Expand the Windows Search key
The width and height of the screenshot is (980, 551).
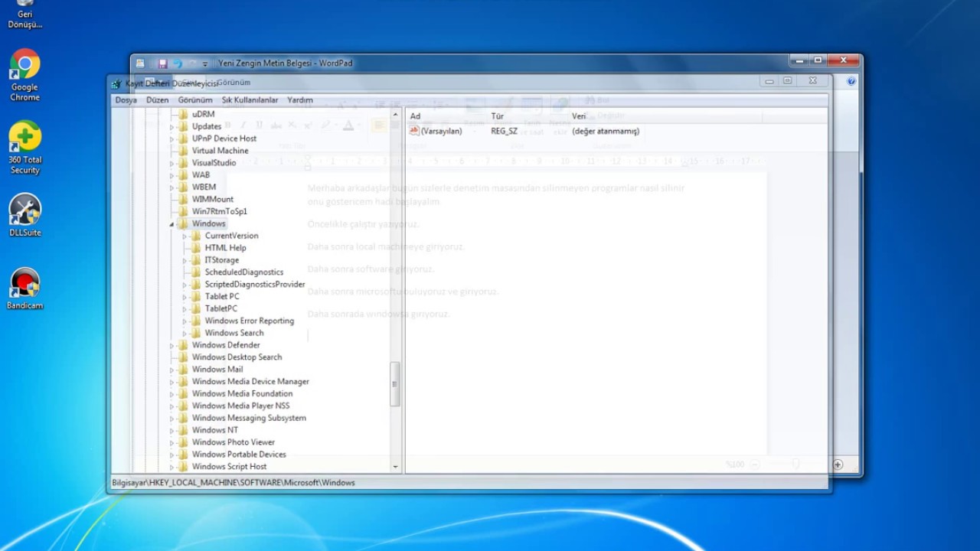pyautogui.click(x=185, y=333)
